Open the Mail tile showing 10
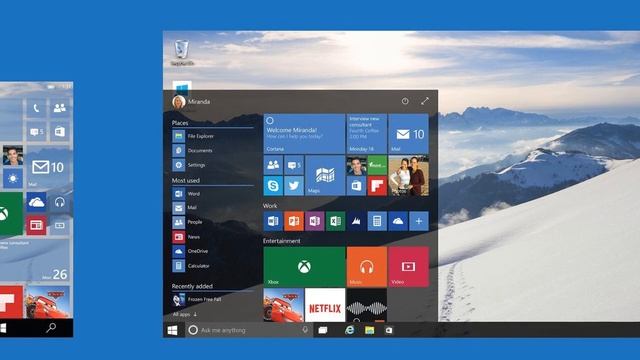This screenshot has width=640, height=360. pos(409,133)
